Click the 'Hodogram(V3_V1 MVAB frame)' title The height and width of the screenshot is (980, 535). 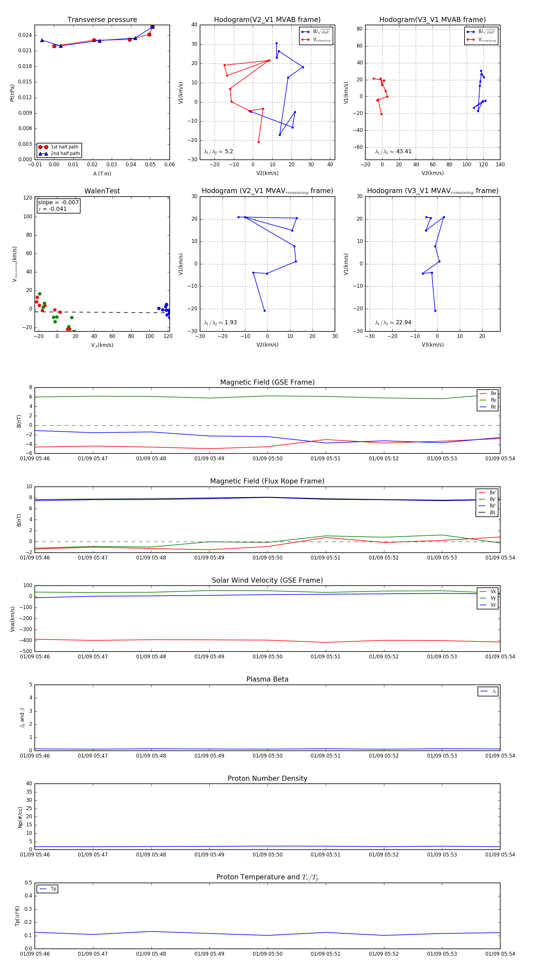tap(432, 20)
